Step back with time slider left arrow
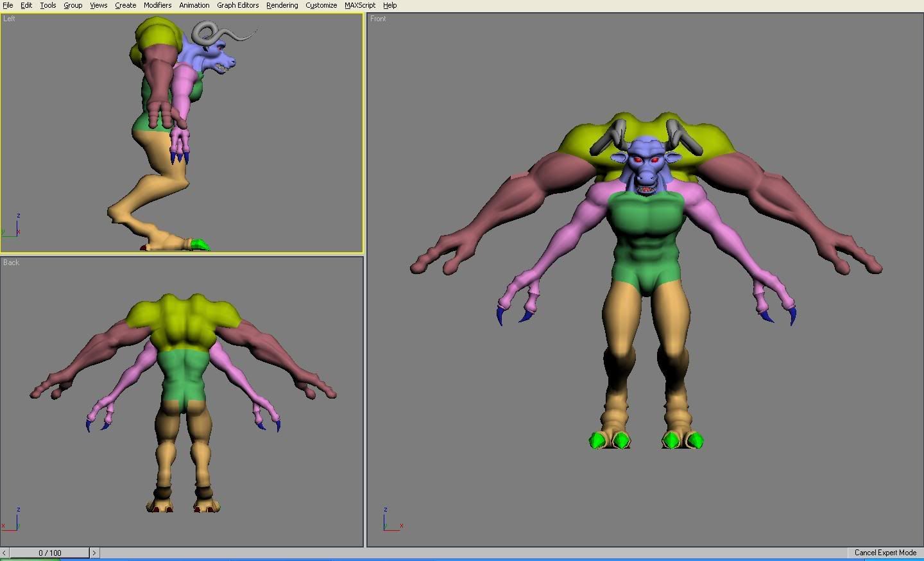The image size is (924, 561). pos(4,553)
